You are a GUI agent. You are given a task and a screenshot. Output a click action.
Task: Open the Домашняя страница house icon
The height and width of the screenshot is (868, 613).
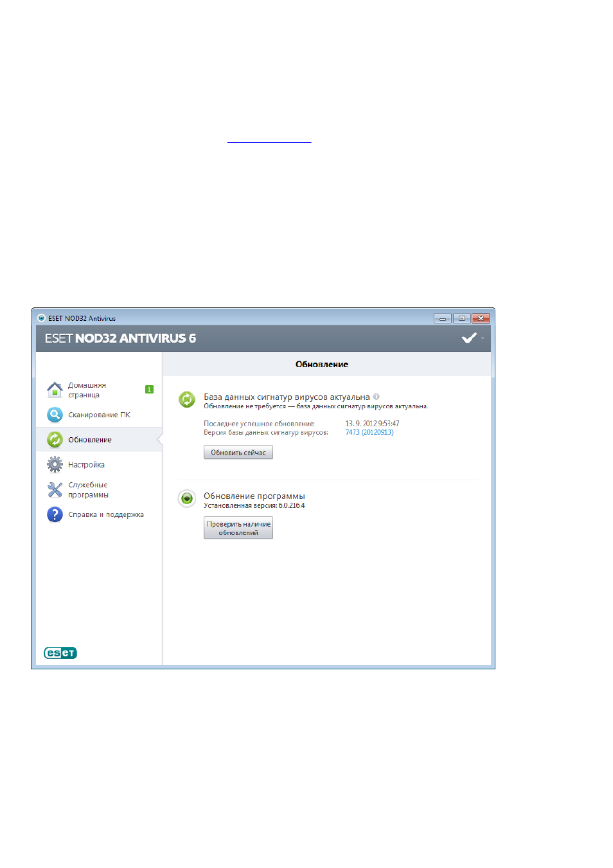pos(55,390)
